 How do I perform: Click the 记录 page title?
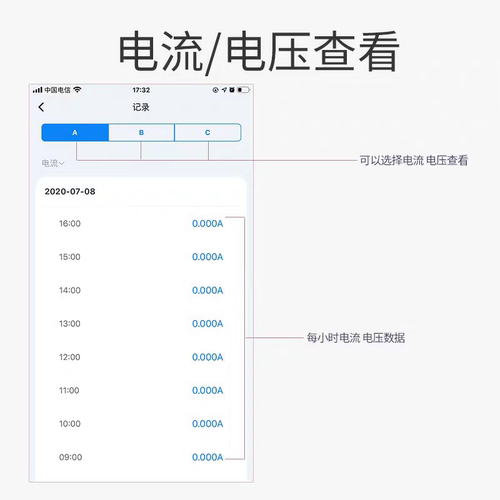(x=141, y=107)
